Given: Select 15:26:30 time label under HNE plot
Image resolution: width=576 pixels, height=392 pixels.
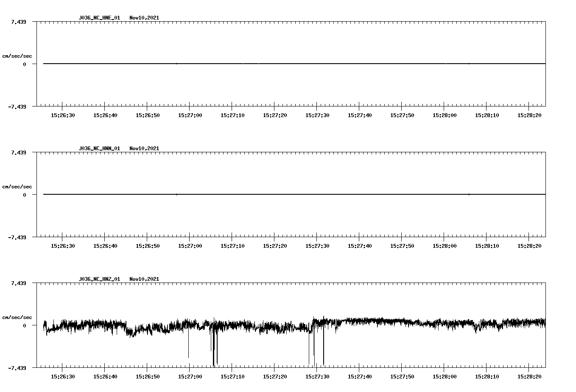Looking at the screenshot, I should (x=63, y=115).
